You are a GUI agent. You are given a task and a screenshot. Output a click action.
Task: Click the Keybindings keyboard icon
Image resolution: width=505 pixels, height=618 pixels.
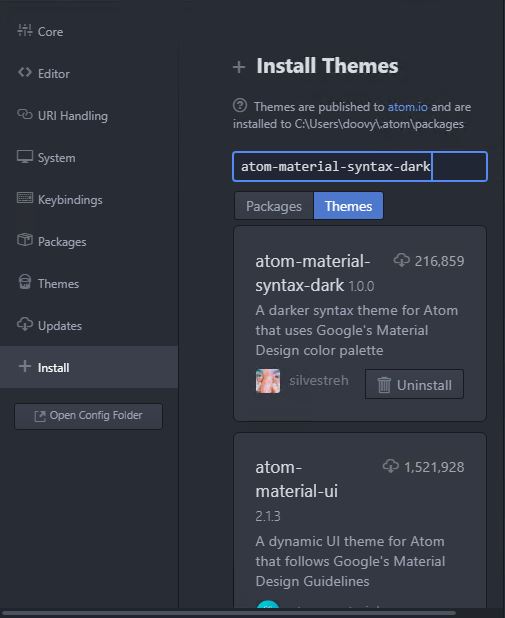(x=24, y=198)
